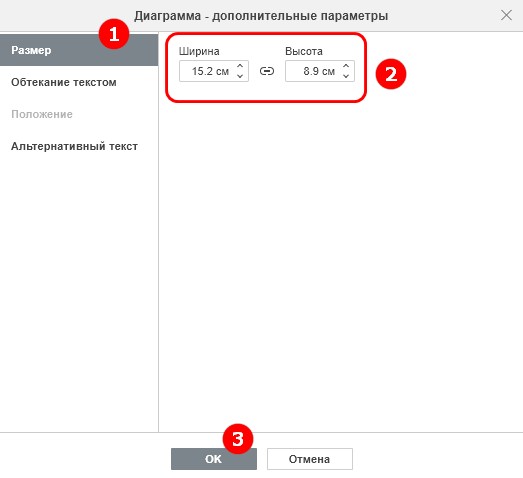Viewport: 523px width, 478px height.
Task: Select the Размер section tab
Action: coord(79,50)
